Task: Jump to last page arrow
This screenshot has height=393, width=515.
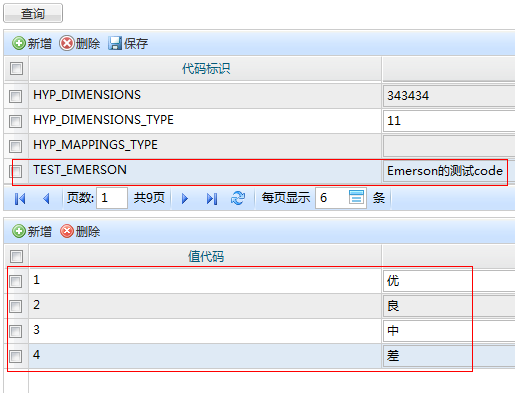Action: (x=212, y=199)
